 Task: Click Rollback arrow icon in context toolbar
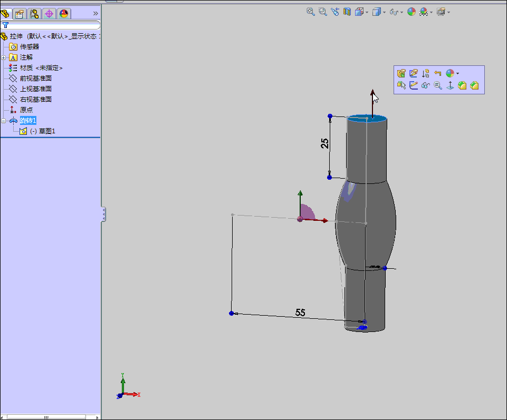pos(437,73)
